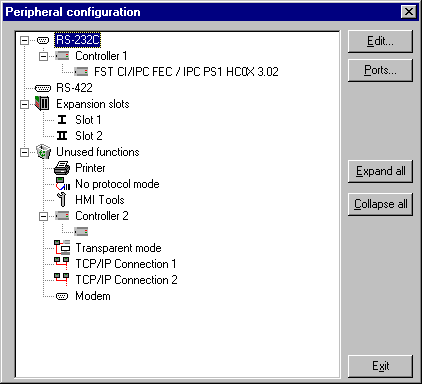Close the dialog with the X button
The height and width of the screenshot is (384, 422).
[x=409, y=12]
